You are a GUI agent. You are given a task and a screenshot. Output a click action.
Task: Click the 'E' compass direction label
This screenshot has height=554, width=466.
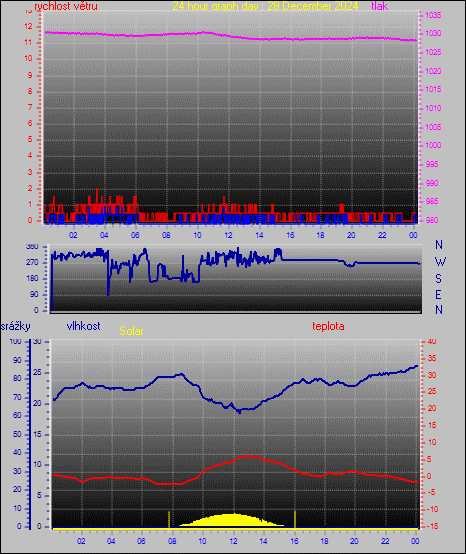point(438,294)
